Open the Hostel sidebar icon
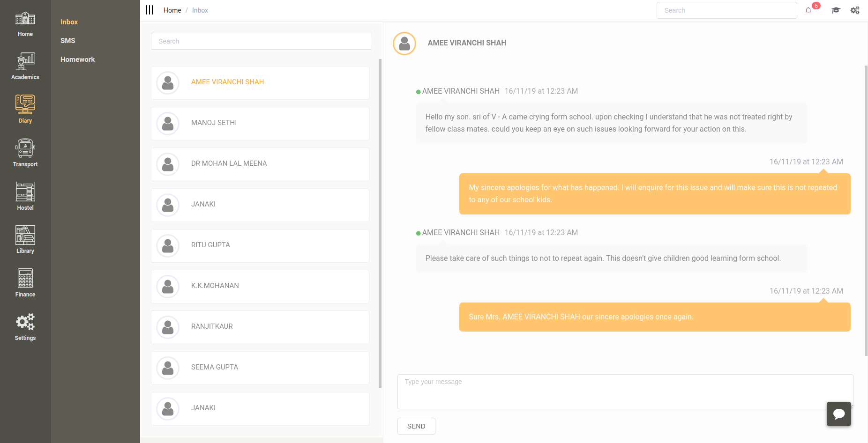 tap(25, 192)
